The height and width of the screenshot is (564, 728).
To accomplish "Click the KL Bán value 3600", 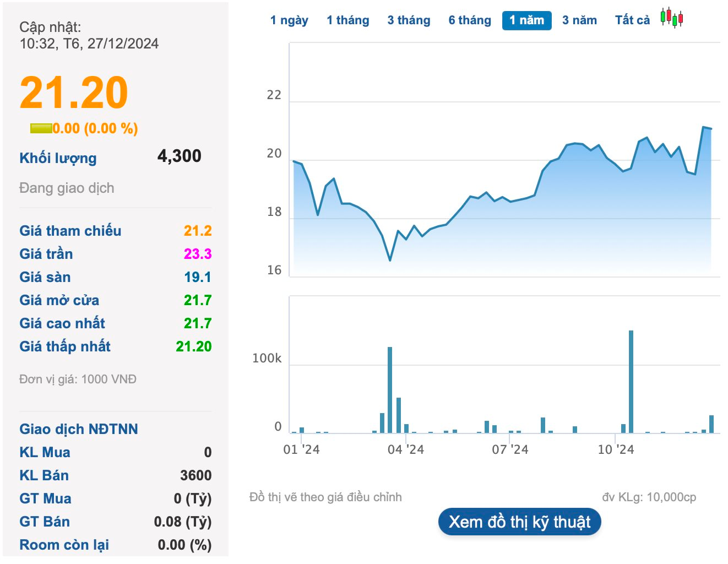I will pos(196,475).
